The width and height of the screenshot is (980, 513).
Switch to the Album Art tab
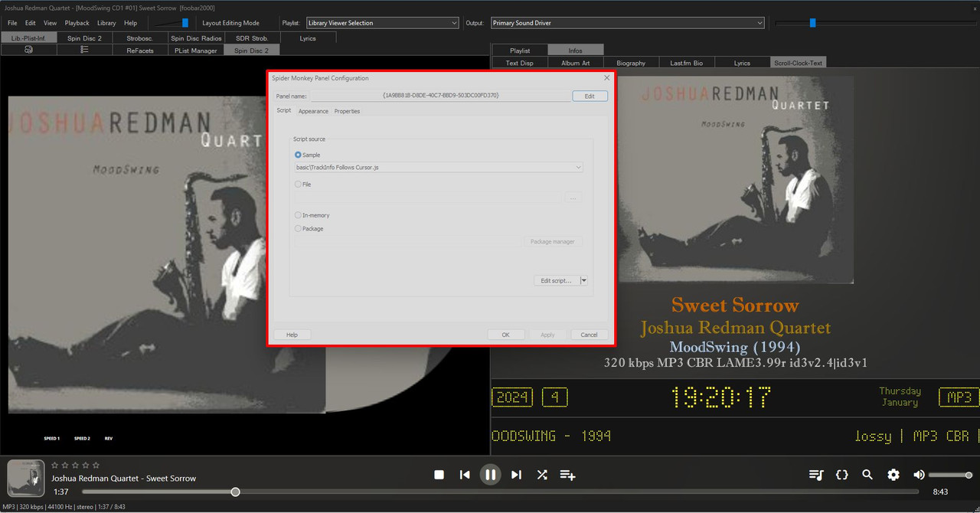[575, 63]
